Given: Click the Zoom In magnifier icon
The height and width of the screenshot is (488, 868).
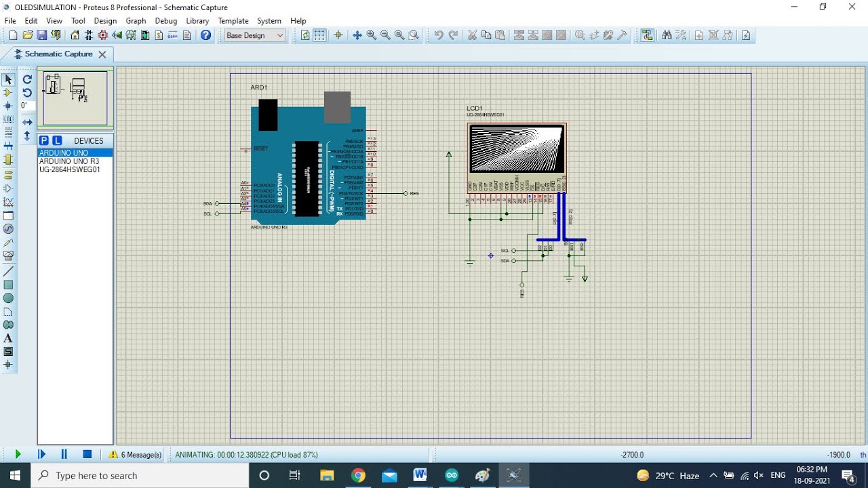Looking at the screenshot, I should pyautogui.click(x=371, y=35).
